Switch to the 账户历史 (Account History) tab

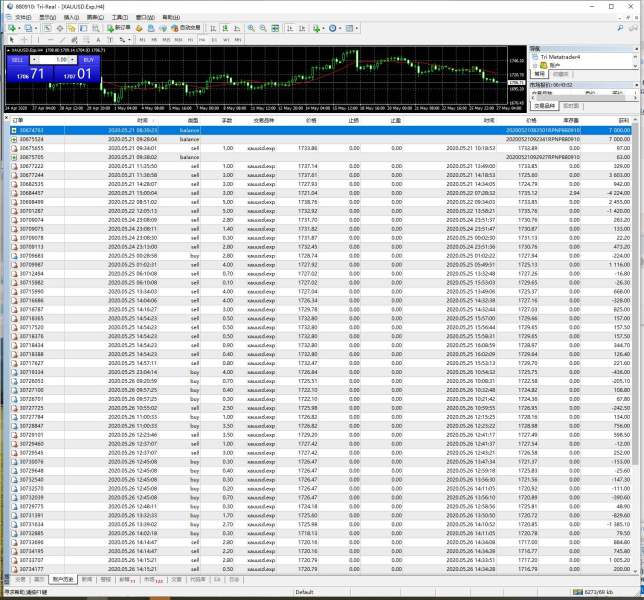[63, 578]
